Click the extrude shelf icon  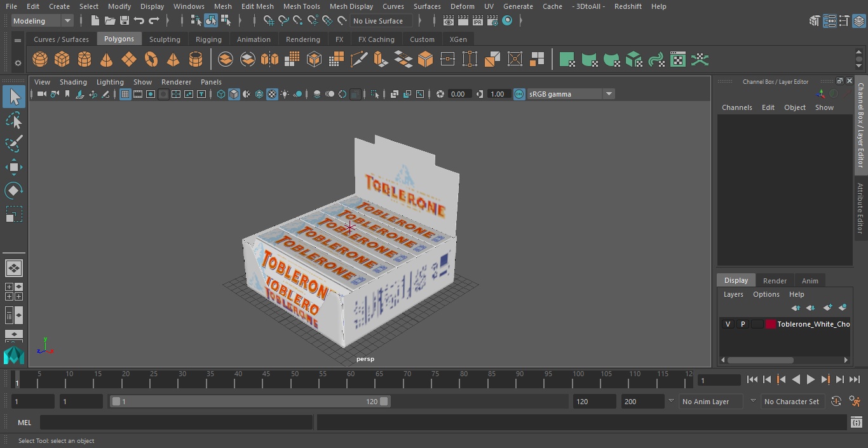[381, 60]
